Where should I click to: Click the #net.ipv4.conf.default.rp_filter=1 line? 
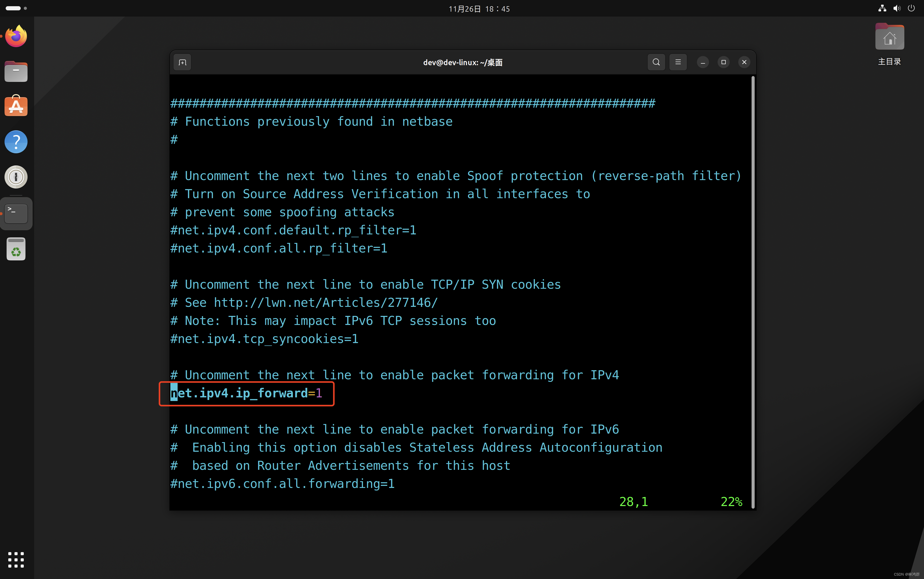pyautogui.click(x=293, y=230)
